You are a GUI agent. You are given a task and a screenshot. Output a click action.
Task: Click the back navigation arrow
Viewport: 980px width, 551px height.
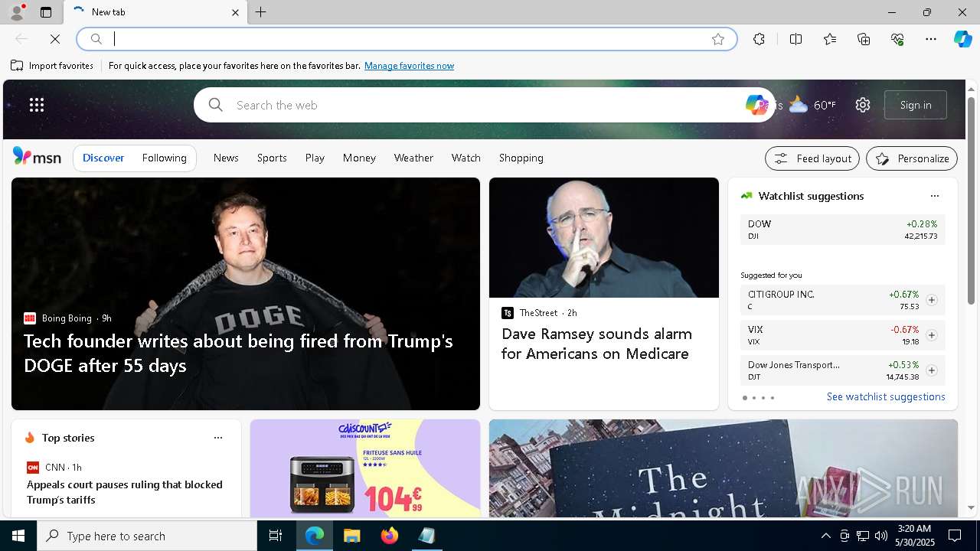[21, 39]
